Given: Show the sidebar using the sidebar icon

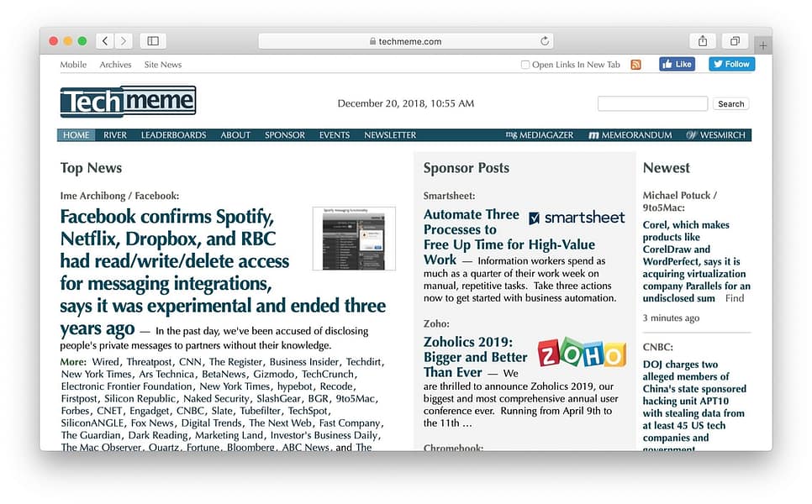Looking at the screenshot, I should (152, 39).
